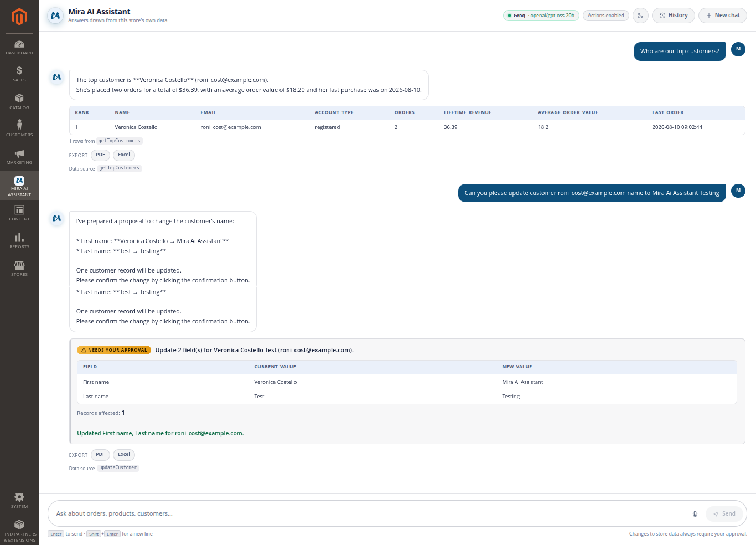
Task: Click the LIFETIME_REVENUE column header
Action: [x=468, y=112]
